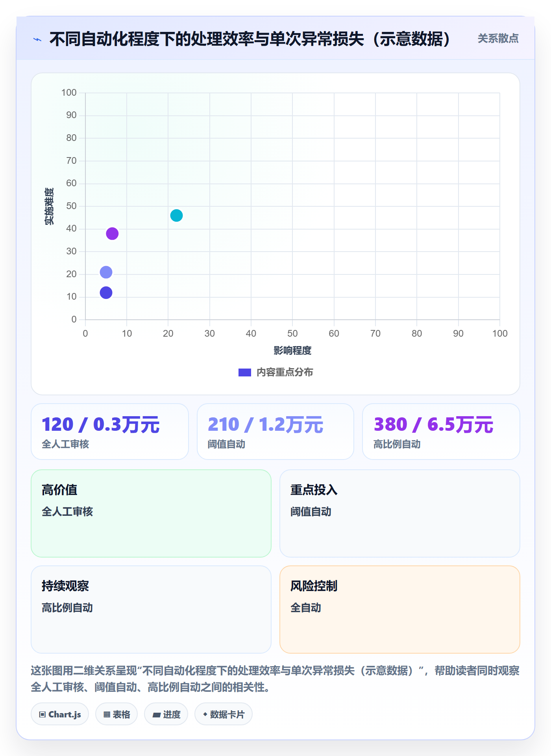Click the Chart.js tag chip
This screenshot has width=551, height=756.
[60, 714]
